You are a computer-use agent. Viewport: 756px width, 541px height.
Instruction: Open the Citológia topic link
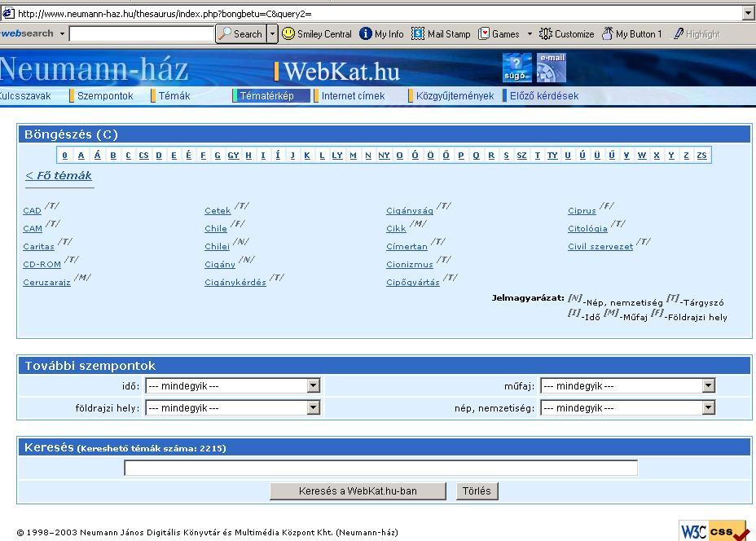pos(587,229)
